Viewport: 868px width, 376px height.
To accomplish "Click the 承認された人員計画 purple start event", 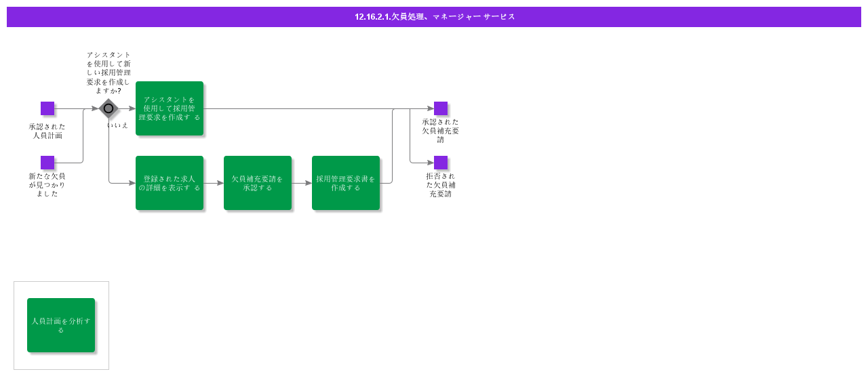I will pyautogui.click(x=47, y=108).
